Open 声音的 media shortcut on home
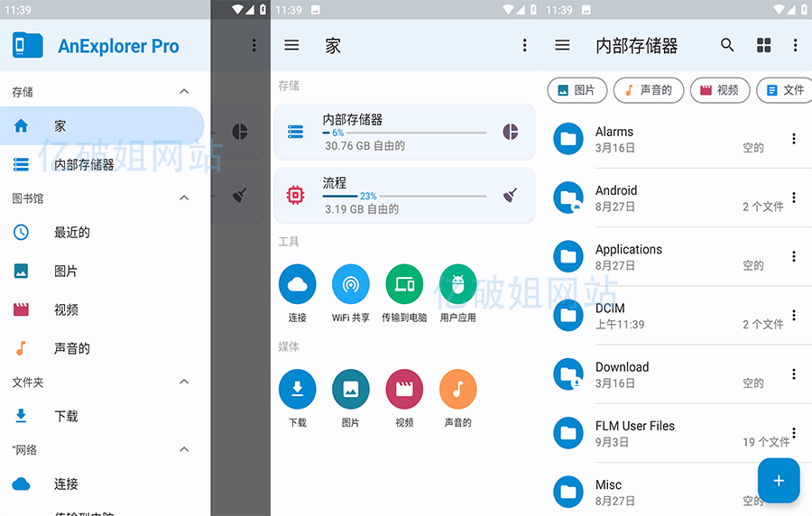Viewport: 812px width, 516px height. (x=457, y=389)
